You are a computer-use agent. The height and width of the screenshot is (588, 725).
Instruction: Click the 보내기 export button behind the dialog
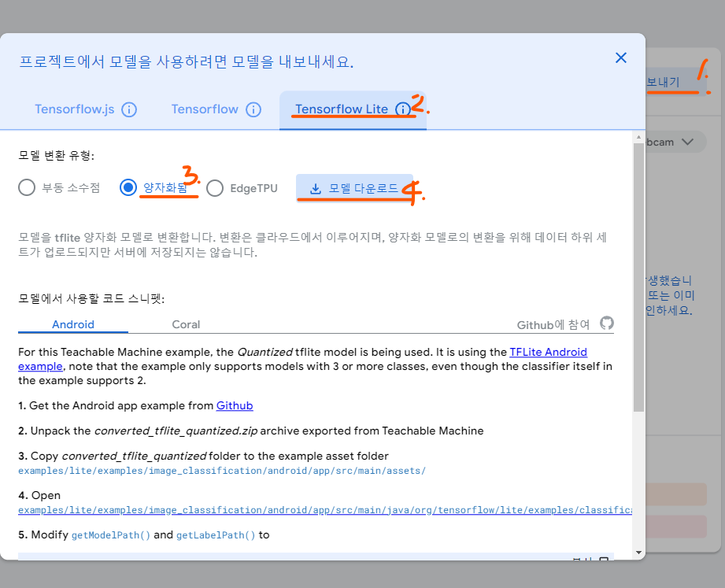[x=675, y=82]
